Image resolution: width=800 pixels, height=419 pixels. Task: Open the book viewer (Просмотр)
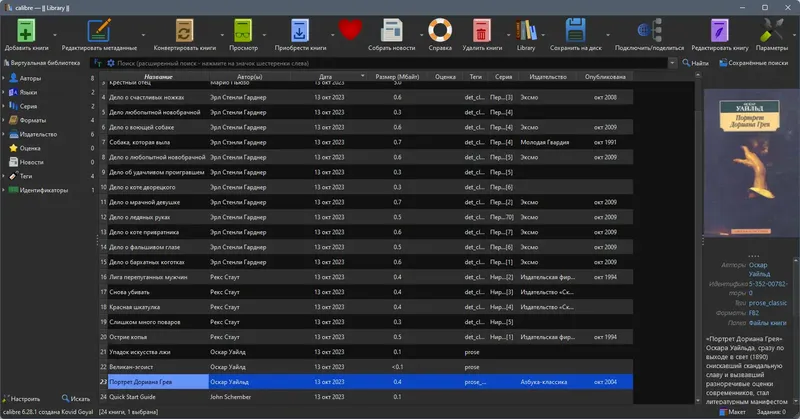(x=243, y=31)
